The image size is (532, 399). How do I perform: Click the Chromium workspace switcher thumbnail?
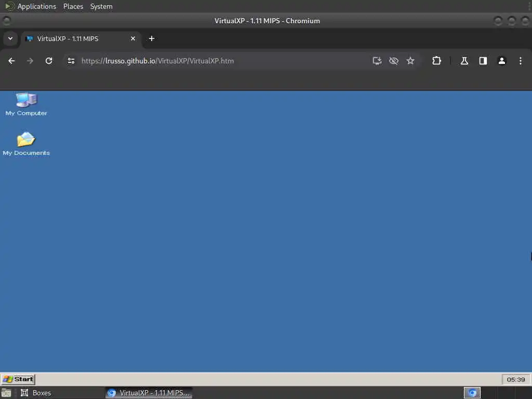click(x=472, y=393)
